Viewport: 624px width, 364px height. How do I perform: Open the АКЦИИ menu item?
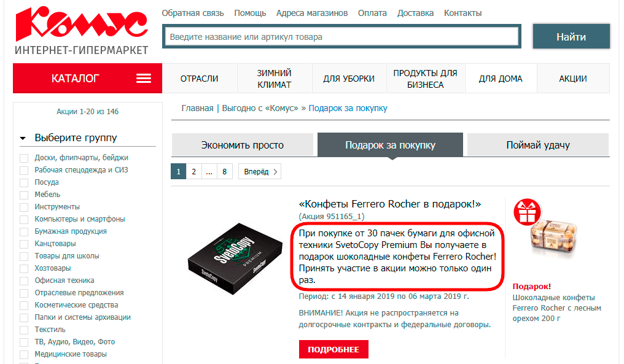click(x=572, y=79)
